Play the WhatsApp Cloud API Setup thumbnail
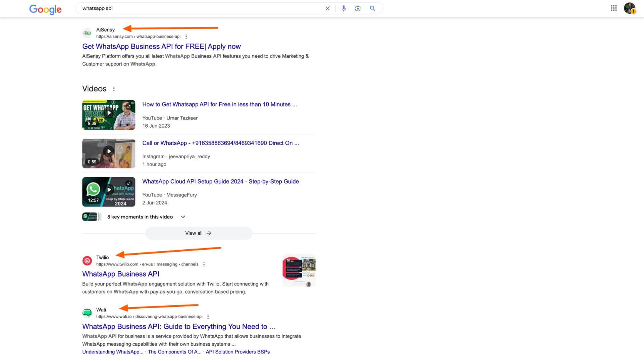The image size is (644, 362). coord(109,192)
